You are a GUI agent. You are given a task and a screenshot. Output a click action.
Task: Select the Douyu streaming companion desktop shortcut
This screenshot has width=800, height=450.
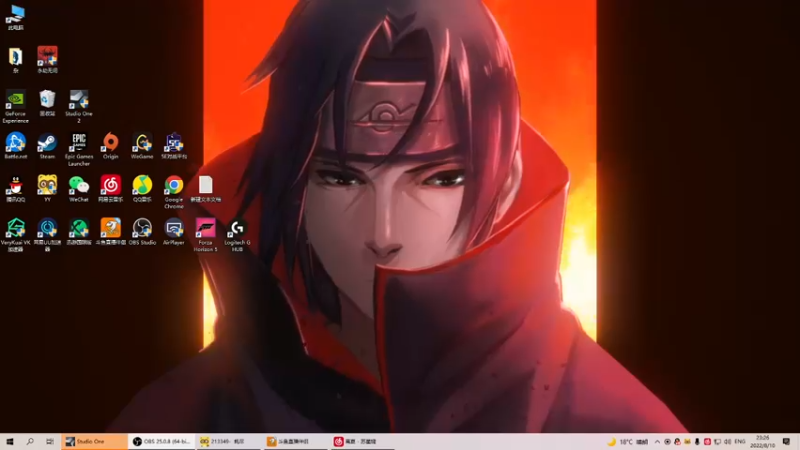coord(111,232)
